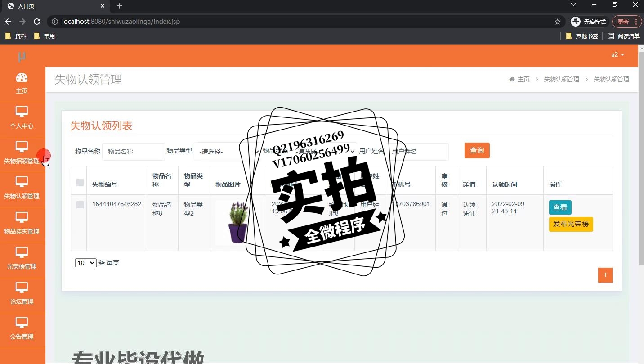Bookmark this page with star icon
644x364 pixels.
point(558,22)
